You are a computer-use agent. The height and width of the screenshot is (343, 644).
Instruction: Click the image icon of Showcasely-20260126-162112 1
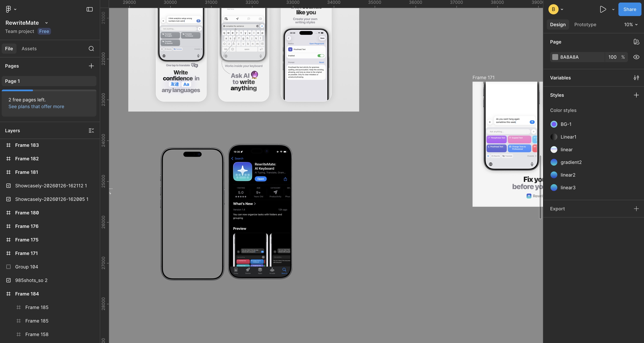pyautogui.click(x=8, y=186)
